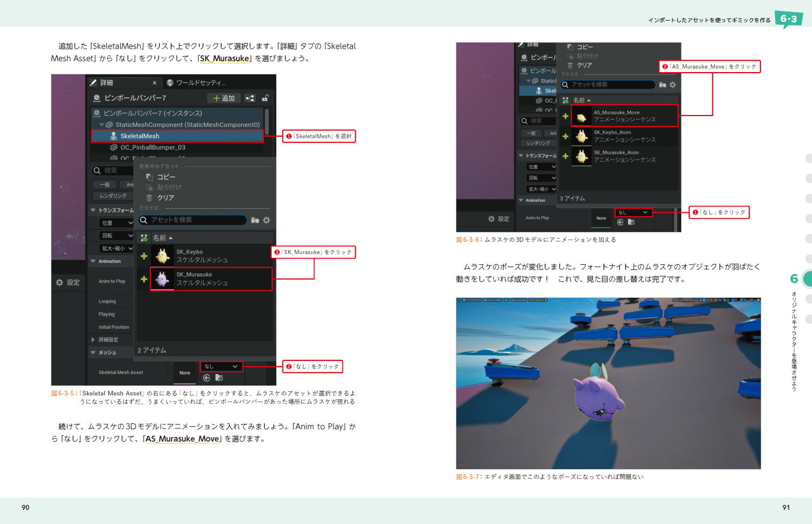Click the green plus beside AS_Murasuke_Move
The width and height of the screenshot is (812, 524).
click(566, 116)
